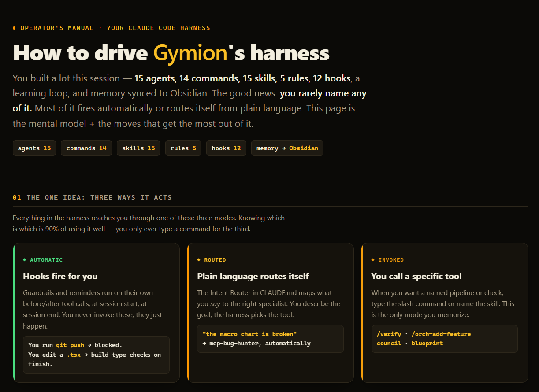Click the '/verify' command text

[389, 334]
